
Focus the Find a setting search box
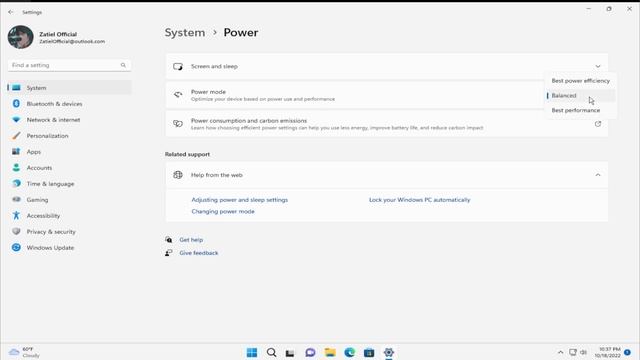[69, 65]
